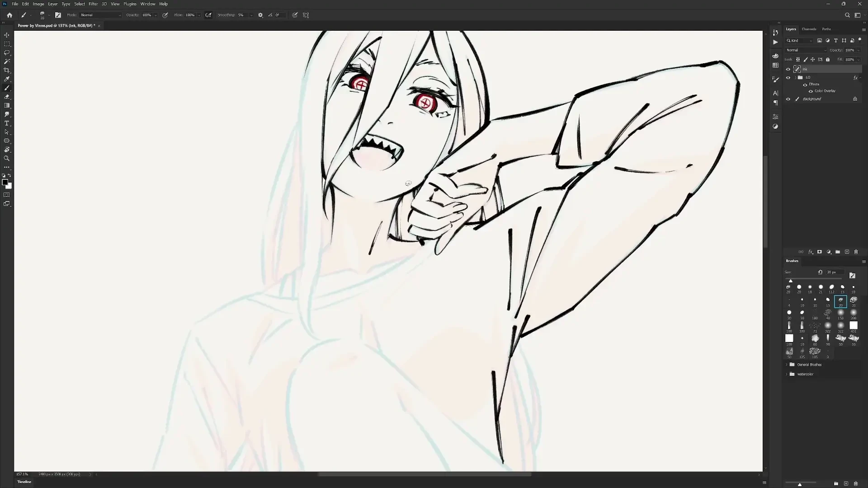868x488 pixels.
Task: Toggle lock transparent pixels
Action: pyautogui.click(x=798, y=59)
